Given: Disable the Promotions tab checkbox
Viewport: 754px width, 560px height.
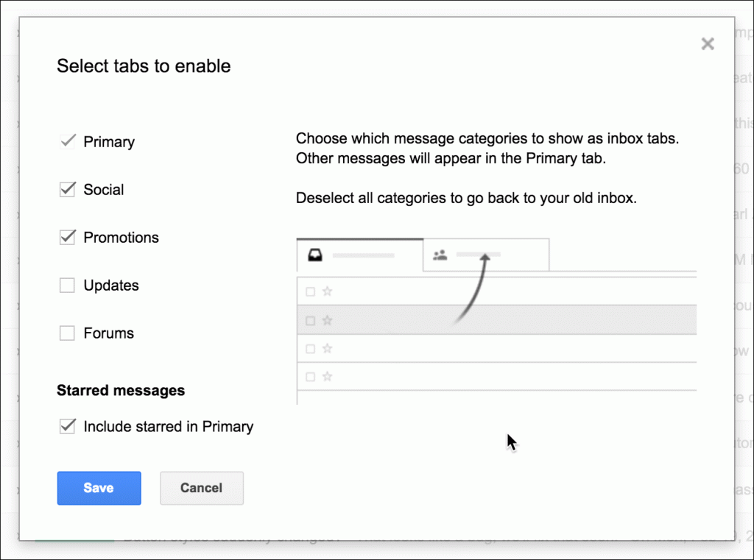Looking at the screenshot, I should click(67, 237).
